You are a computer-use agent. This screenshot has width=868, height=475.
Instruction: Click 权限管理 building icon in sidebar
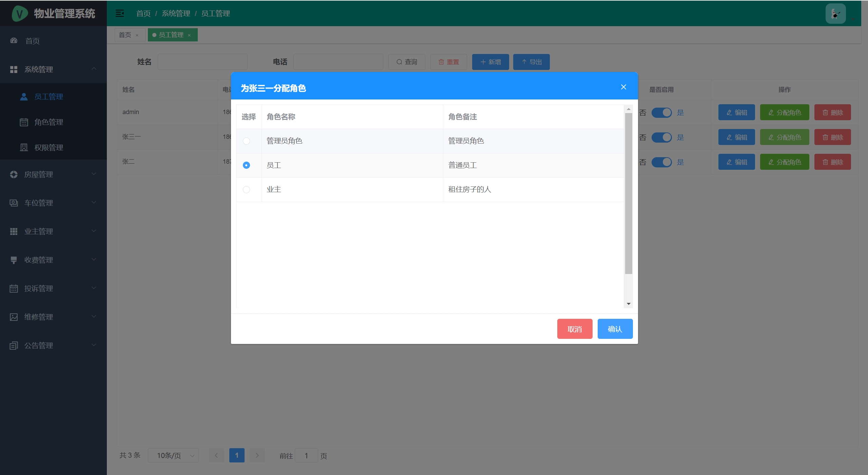pos(24,147)
